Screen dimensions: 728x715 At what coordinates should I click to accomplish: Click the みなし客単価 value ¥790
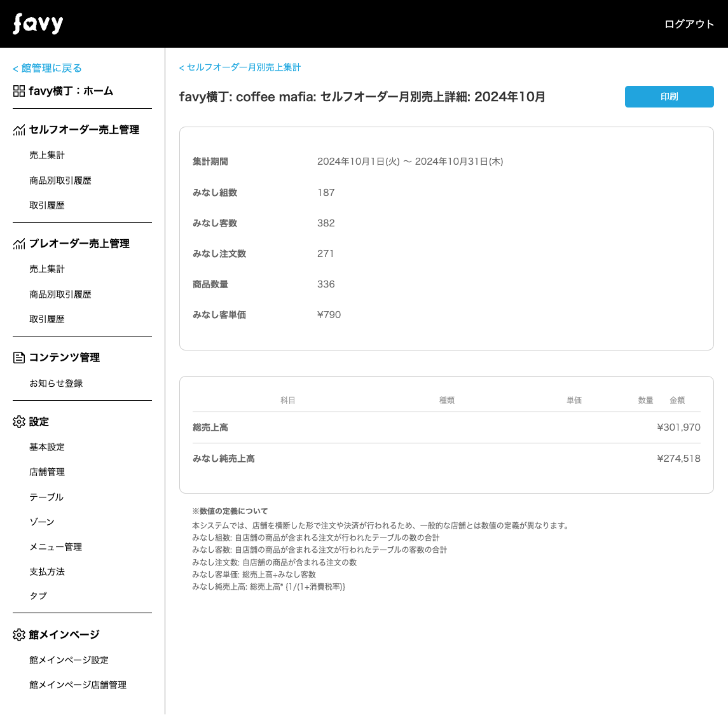pyautogui.click(x=329, y=315)
